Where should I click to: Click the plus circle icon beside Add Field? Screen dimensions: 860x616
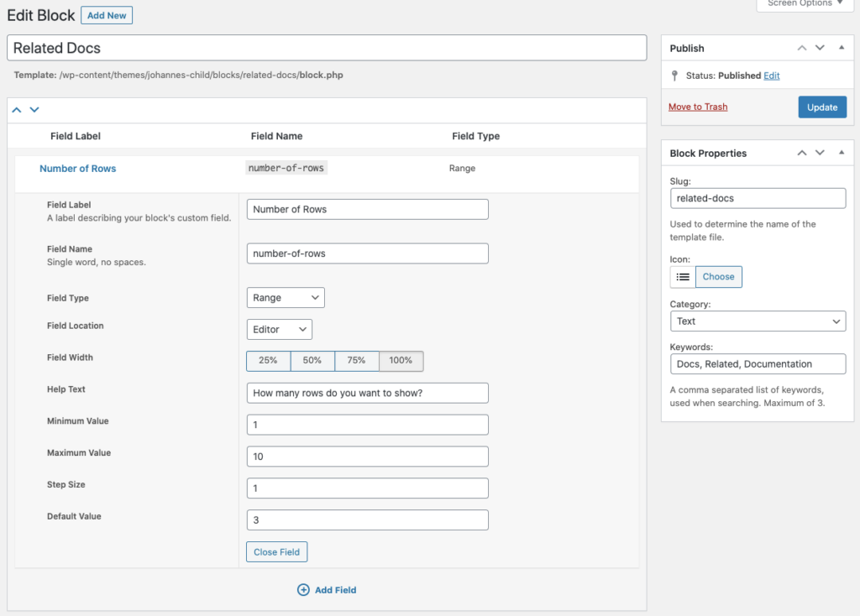(x=303, y=590)
